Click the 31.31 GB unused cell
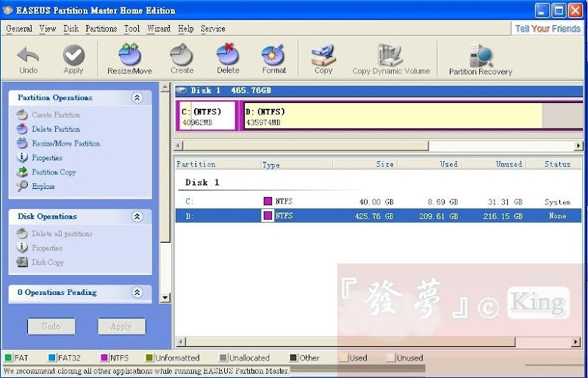 (505, 202)
